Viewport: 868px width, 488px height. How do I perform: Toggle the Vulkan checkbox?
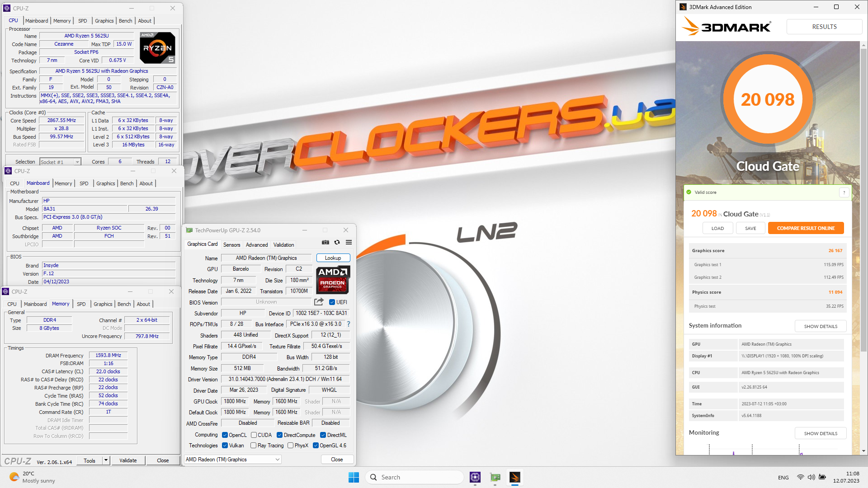(x=225, y=446)
